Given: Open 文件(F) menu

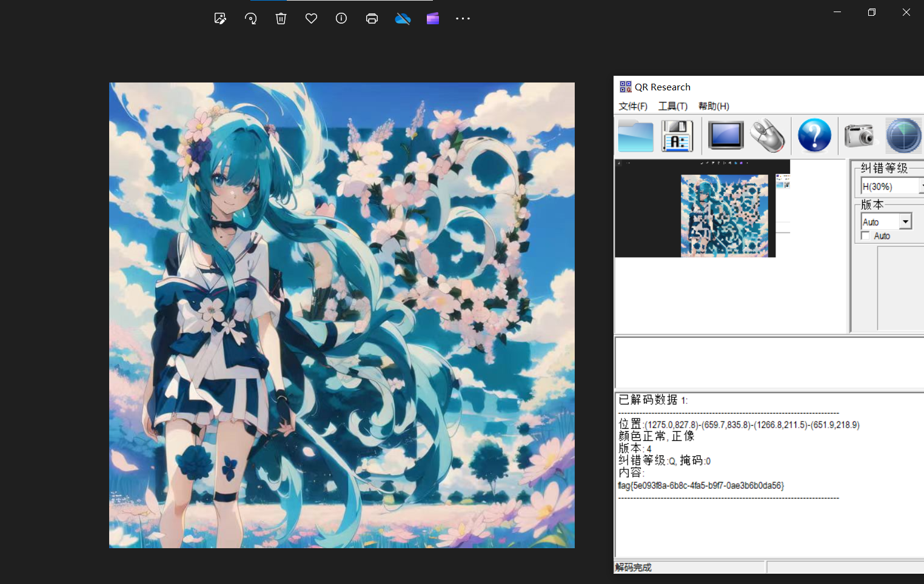Looking at the screenshot, I should point(633,106).
